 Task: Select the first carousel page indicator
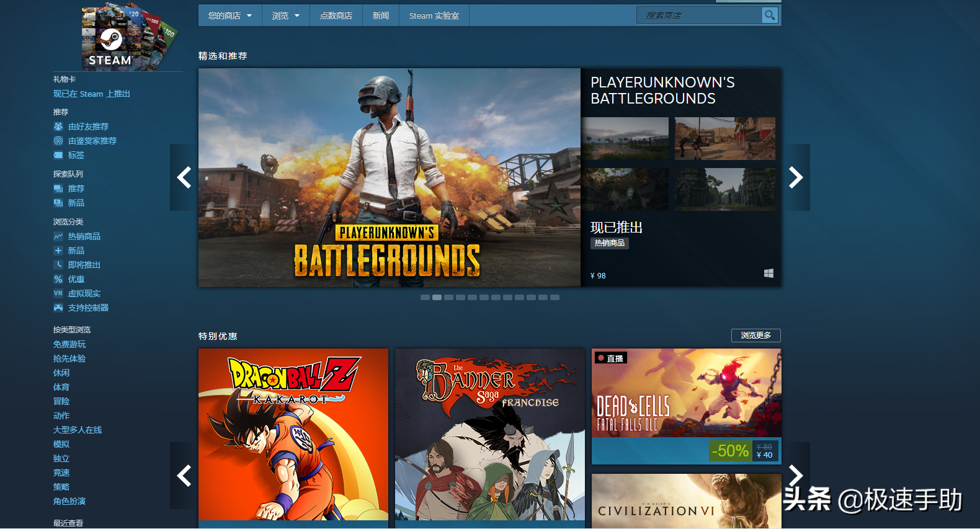425,298
